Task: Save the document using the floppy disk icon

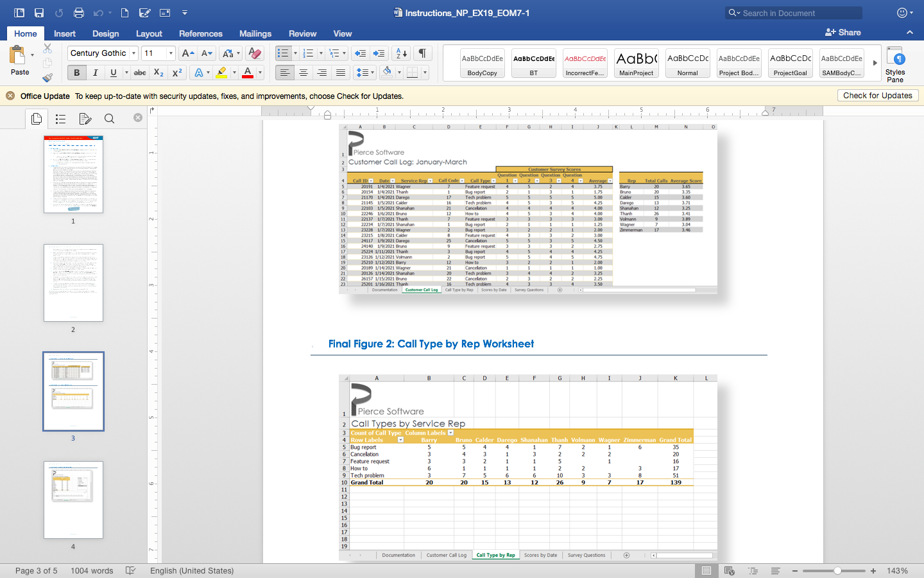Action: pyautogui.click(x=39, y=13)
